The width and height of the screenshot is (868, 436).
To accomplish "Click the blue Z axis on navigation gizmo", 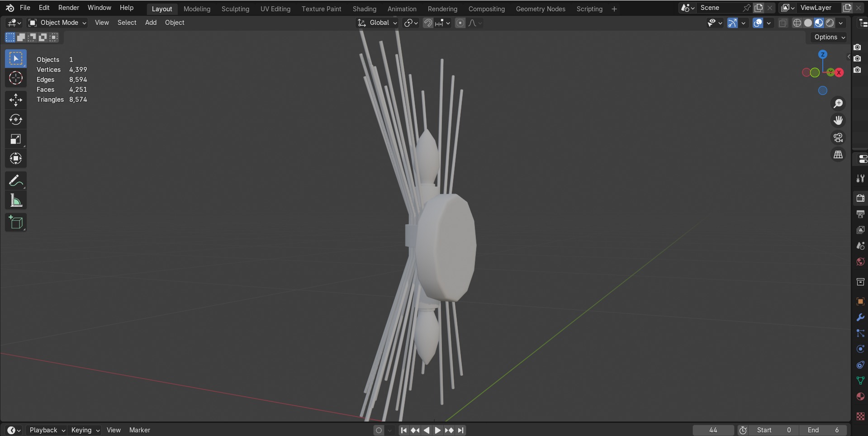I will pos(823,54).
